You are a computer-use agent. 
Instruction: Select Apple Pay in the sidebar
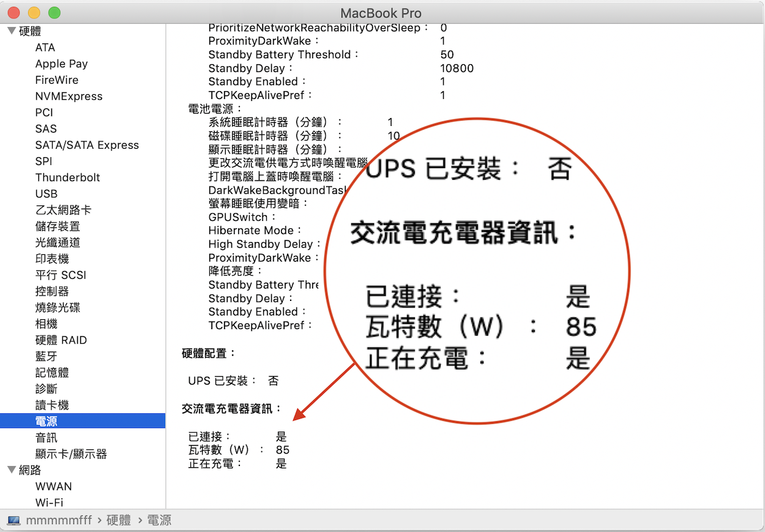click(x=61, y=64)
